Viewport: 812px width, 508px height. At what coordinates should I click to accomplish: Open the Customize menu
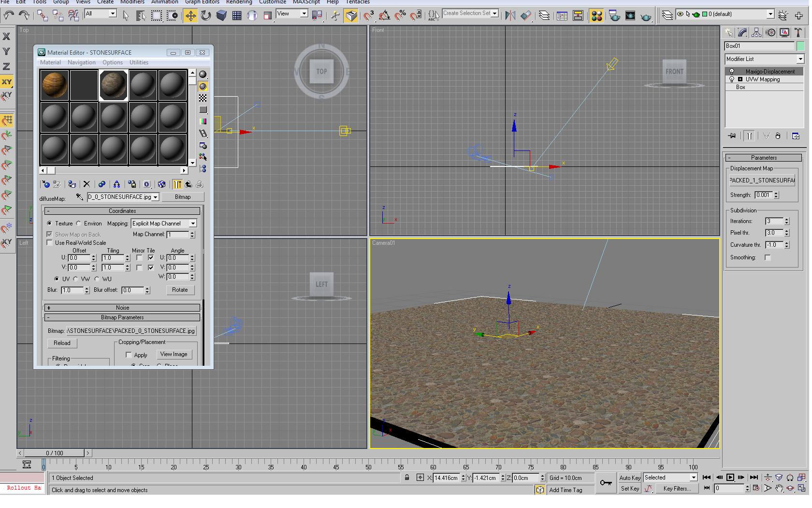coord(273,2)
